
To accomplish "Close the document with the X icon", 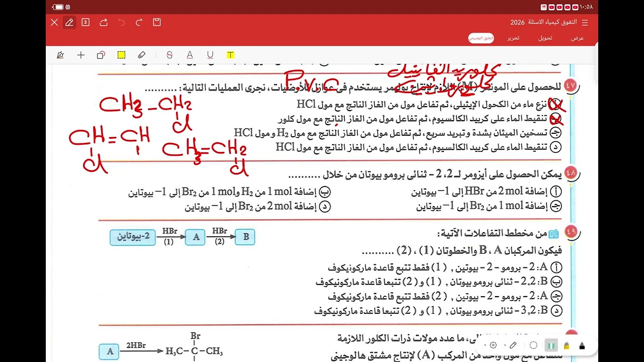I will pos(54,23).
